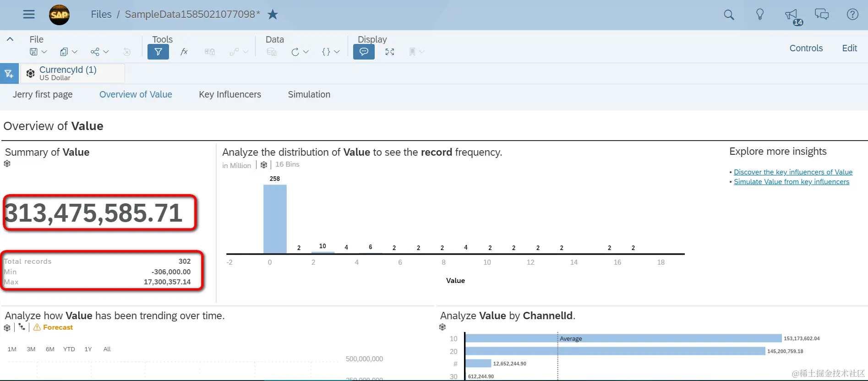Click the add story filter icon

(9, 73)
